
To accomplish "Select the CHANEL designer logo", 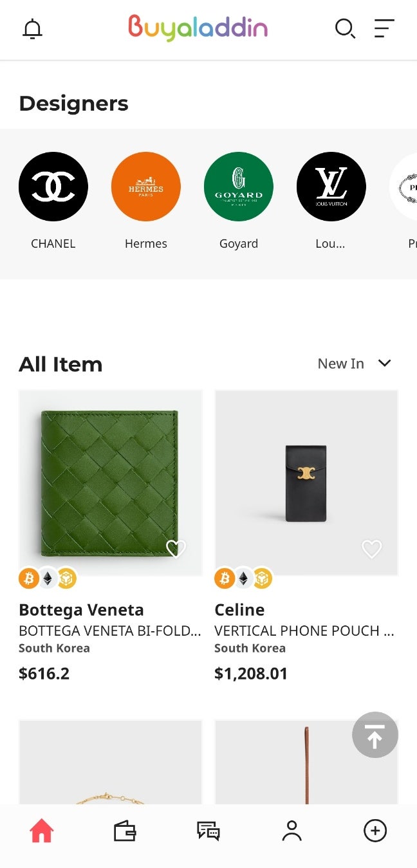I will (53, 187).
